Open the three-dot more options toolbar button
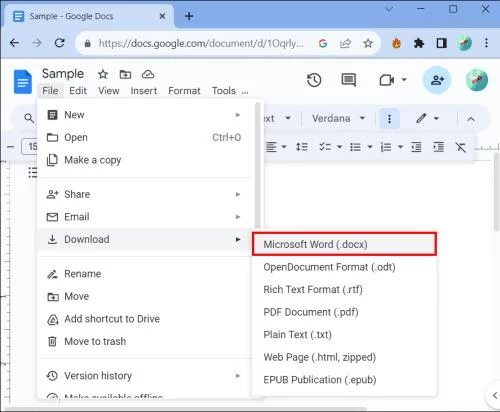This screenshot has width=500, height=412. pyautogui.click(x=389, y=119)
